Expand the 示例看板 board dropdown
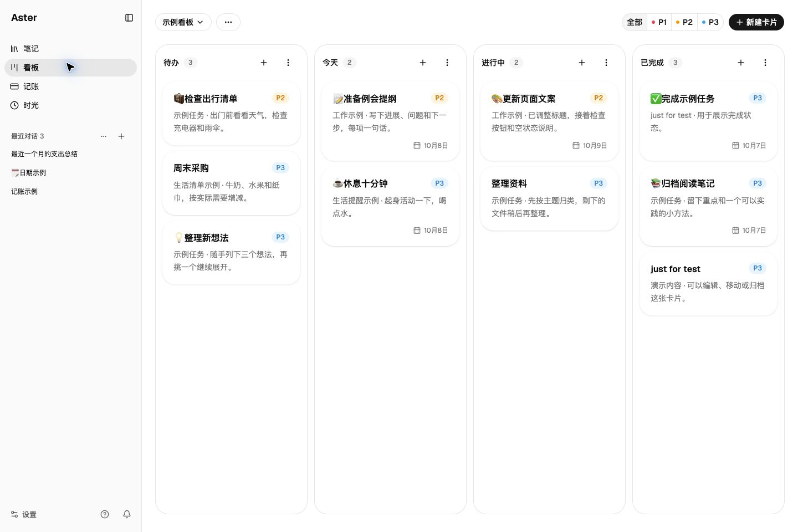Image resolution: width=798 pixels, height=532 pixels. (183, 22)
